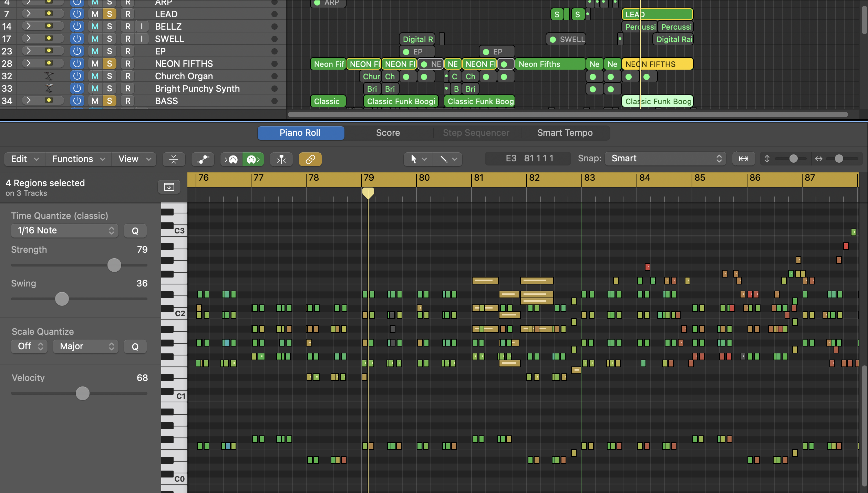
Task: Click the piano roll playhead marker
Action: pos(368,193)
